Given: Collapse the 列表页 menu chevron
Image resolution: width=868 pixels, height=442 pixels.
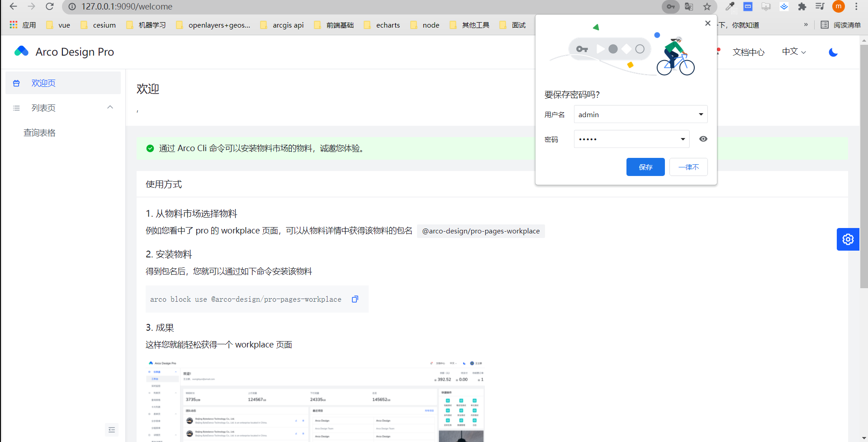Looking at the screenshot, I should (x=110, y=107).
